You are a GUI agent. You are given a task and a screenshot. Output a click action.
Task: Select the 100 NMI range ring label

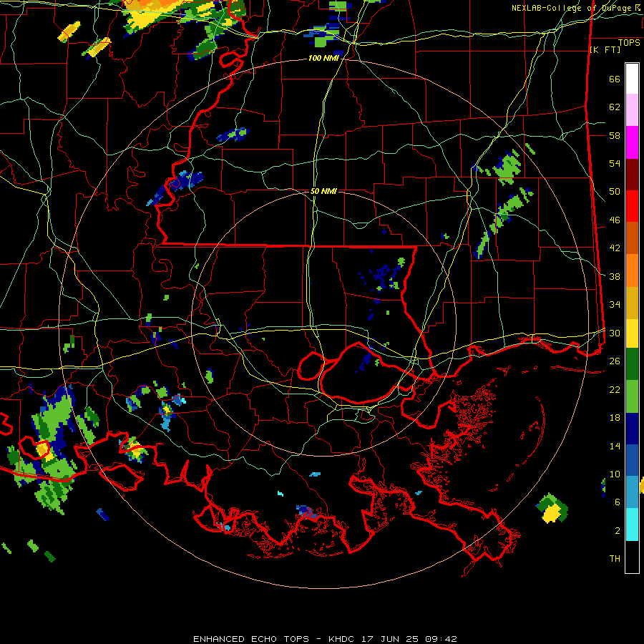coord(323,59)
